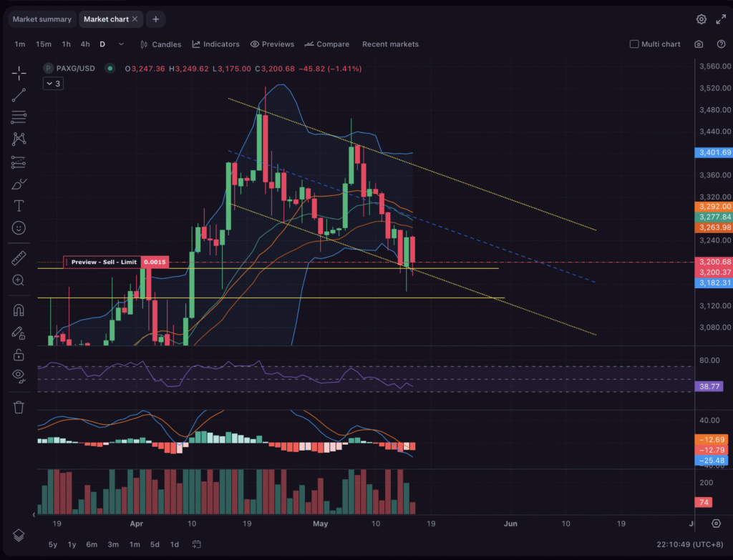The image size is (733, 560).
Task: Click the 38.77 RSI value label
Action: click(709, 386)
